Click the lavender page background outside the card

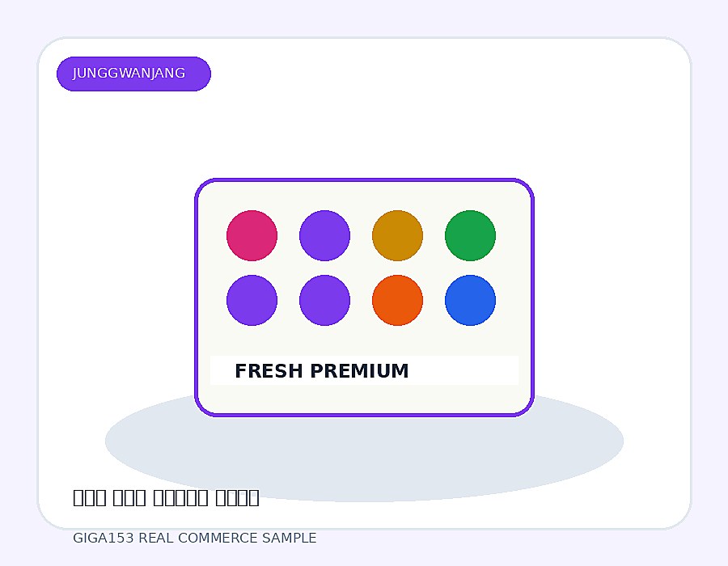click(365, 18)
